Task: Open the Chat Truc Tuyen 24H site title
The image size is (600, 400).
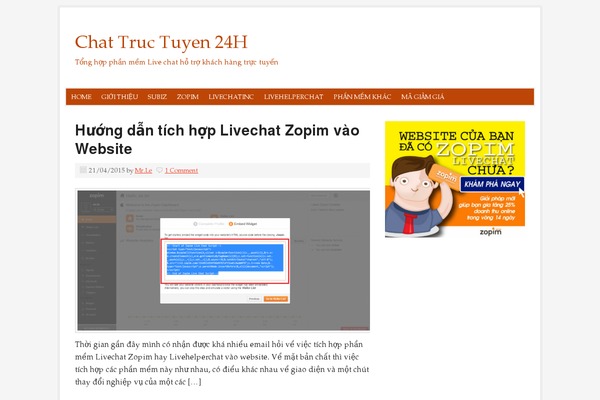Action: pos(161,42)
